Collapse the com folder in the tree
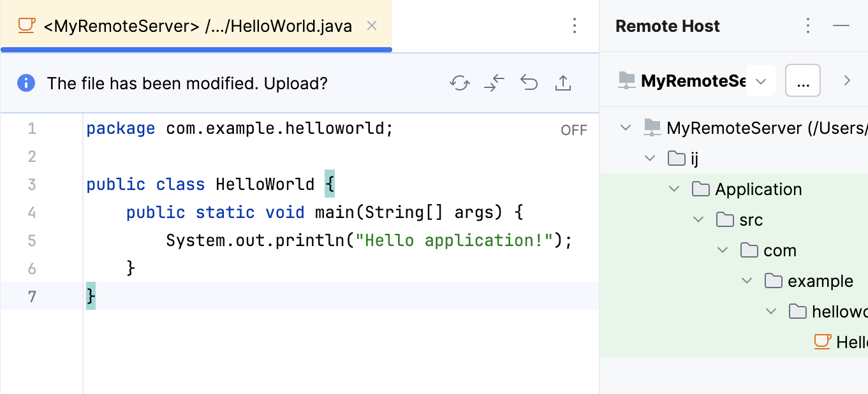The width and height of the screenshot is (868, 394). tap(723, 250)
